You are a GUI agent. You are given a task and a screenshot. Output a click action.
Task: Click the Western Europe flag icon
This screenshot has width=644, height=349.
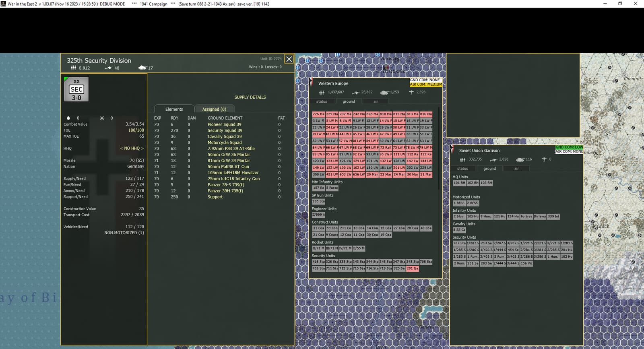[x=311, y=81]
